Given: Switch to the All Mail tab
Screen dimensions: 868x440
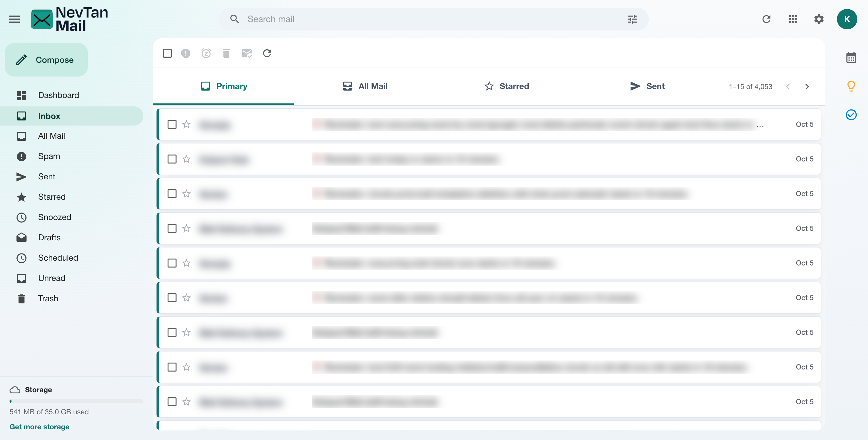Looking at the screenshot, I should tap(365, 86).
